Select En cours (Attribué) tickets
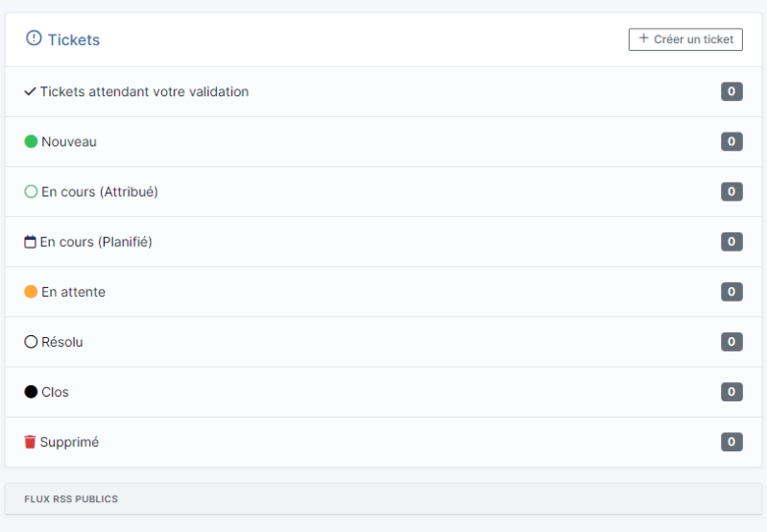The height and width of the screenshot is (532, 767). click(100, 192)
